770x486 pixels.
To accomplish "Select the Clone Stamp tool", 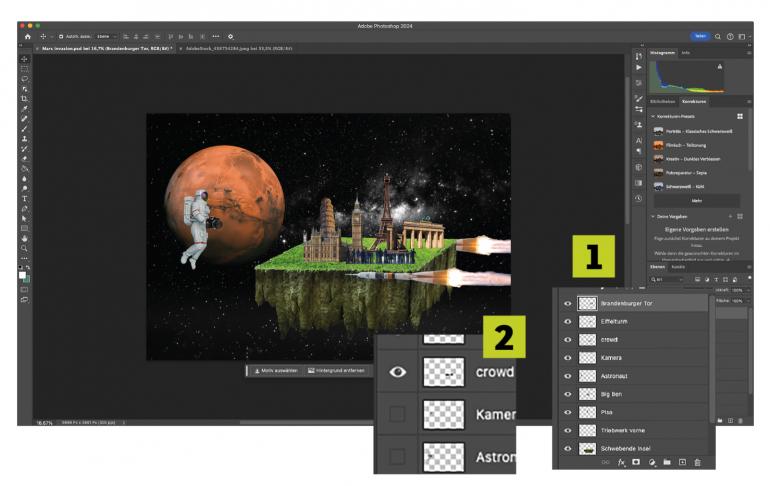I will click(25, 139).
